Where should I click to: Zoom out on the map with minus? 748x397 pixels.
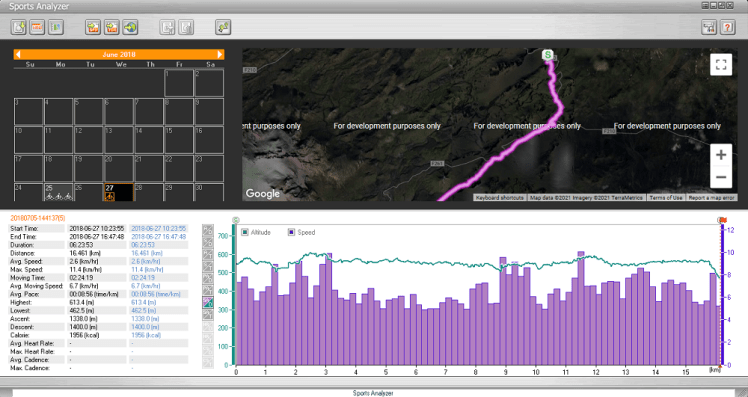pyautogui.click(x=721, y=177)
